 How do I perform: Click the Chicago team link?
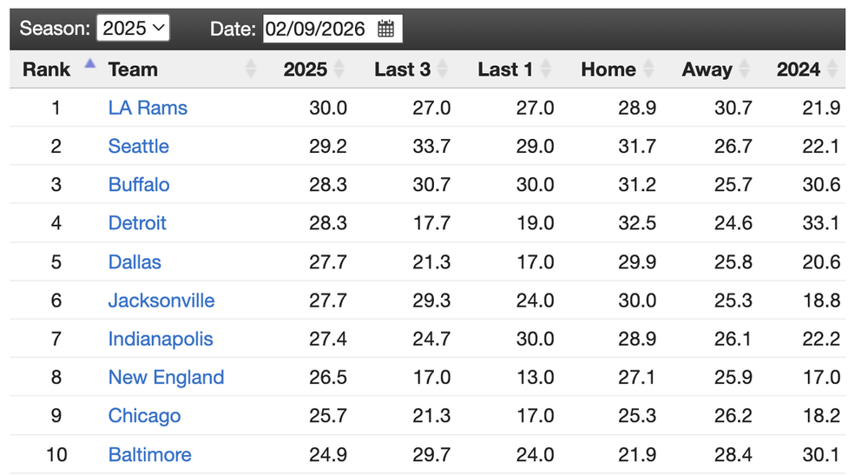(144, 415)
